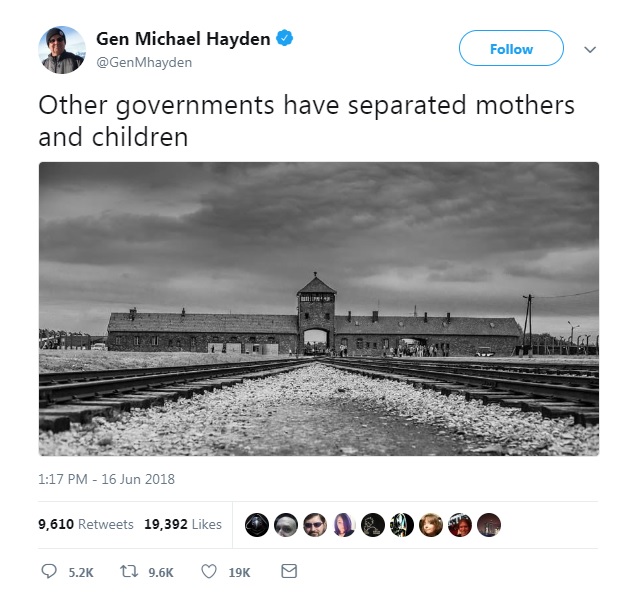Like the tweet with the heart icon

pos(209,571)
